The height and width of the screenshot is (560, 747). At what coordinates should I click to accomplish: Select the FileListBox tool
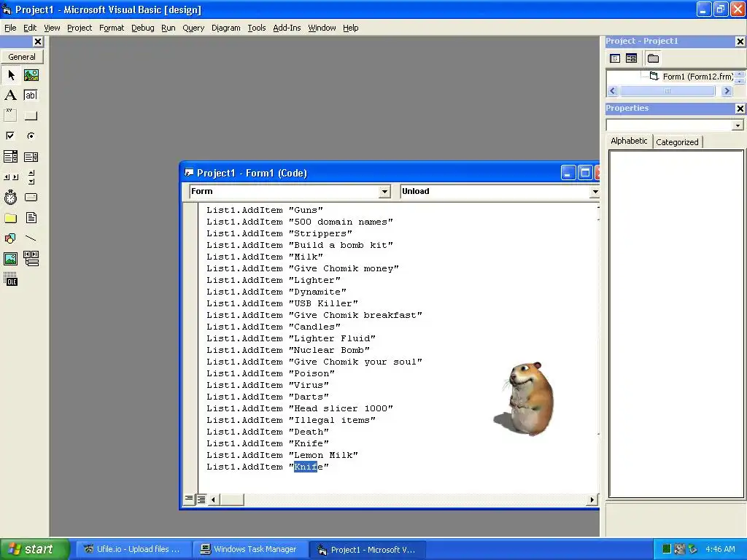tap(31, 218)
